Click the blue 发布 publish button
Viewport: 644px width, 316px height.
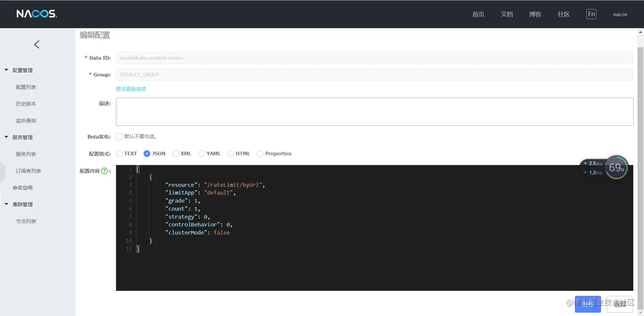[587, 304]
